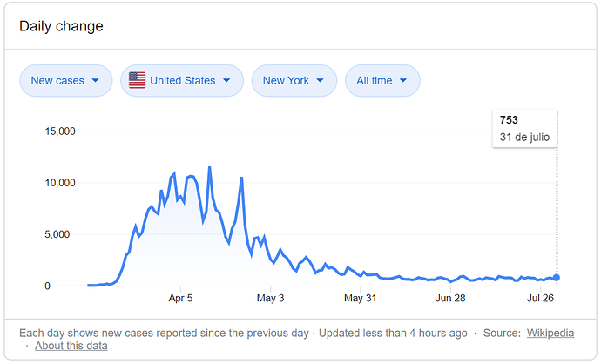
Task: Click the New cases dropdown arrow
Action: [96, 80]
